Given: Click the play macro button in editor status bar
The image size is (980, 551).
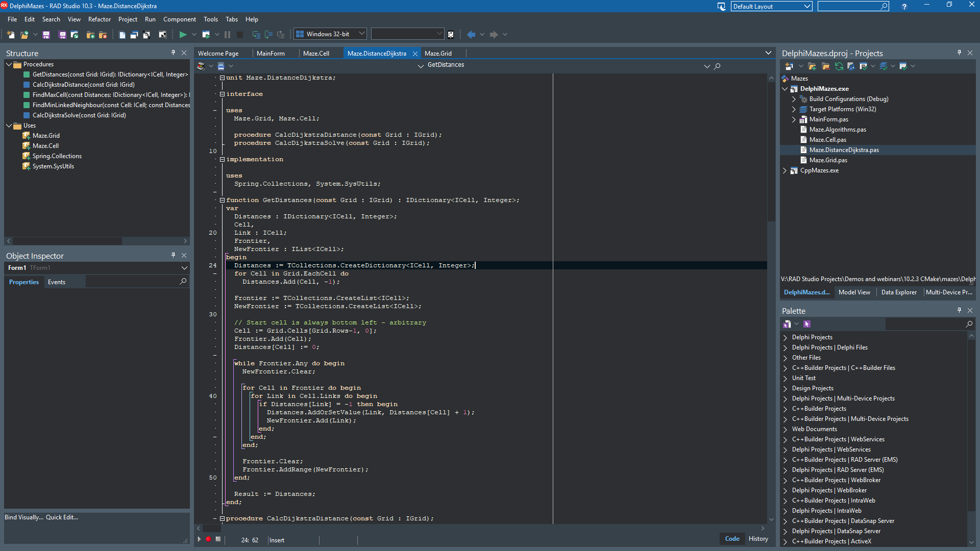Looking at the screenshot, I should tap(199, 539).
